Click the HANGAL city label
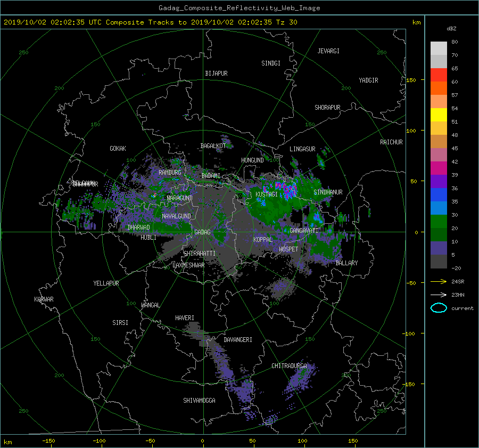 [x=150, y=305]
